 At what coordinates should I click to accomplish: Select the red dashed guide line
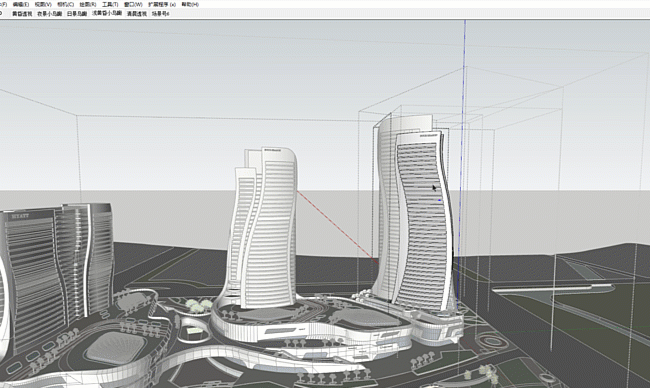tap(337, 227)
